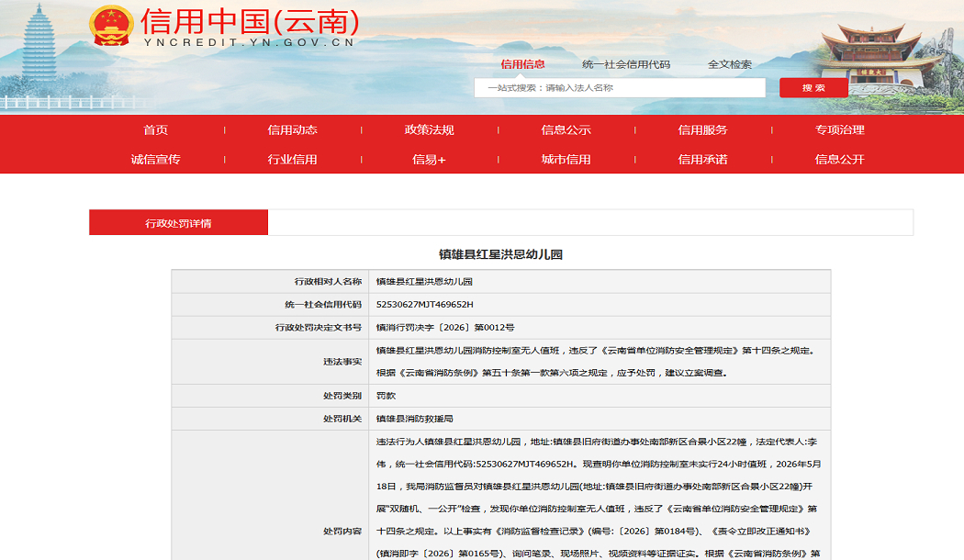This screenshot has width=964, height=560.
Task: Click the 行政处罚决定文书号 label cell
Action: pos(270,328)
